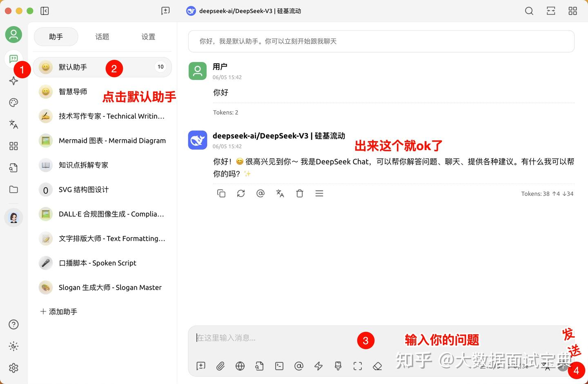
Task: Open the agents sparkle icon in the sidebar
Action: click(x=13, y=81)
